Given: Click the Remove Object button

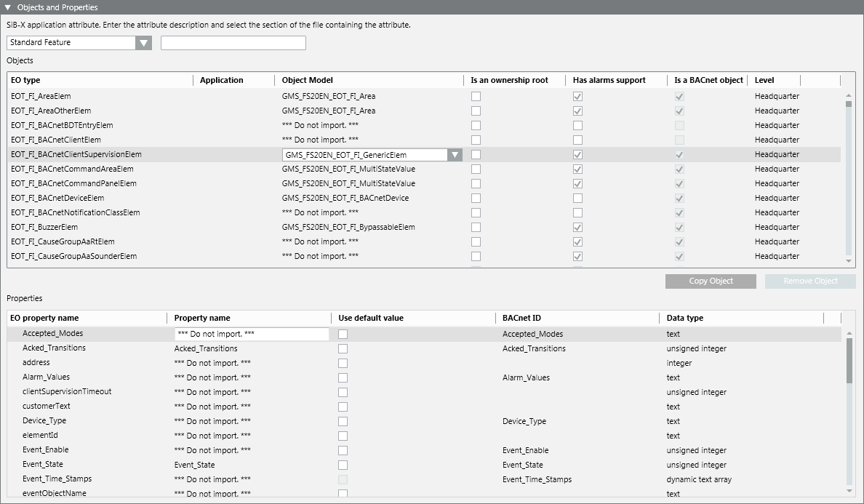Looking at the screenshot, I should (810, 281).
